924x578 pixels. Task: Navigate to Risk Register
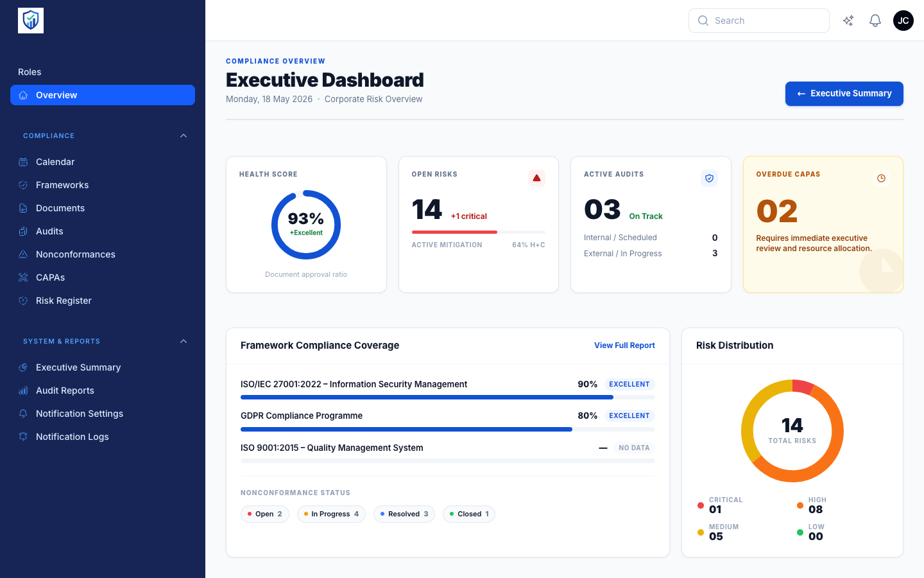point(103,301)
